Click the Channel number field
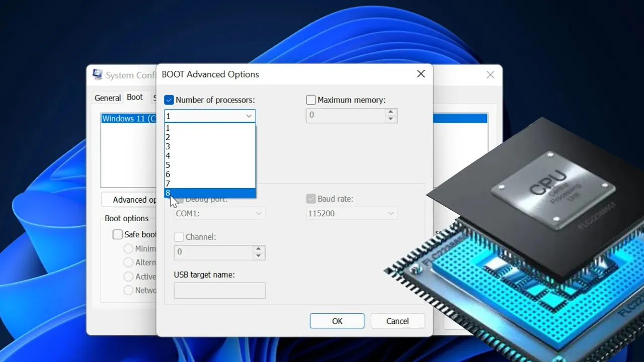Screen dimensions: 644x362 tap(213, 252)
